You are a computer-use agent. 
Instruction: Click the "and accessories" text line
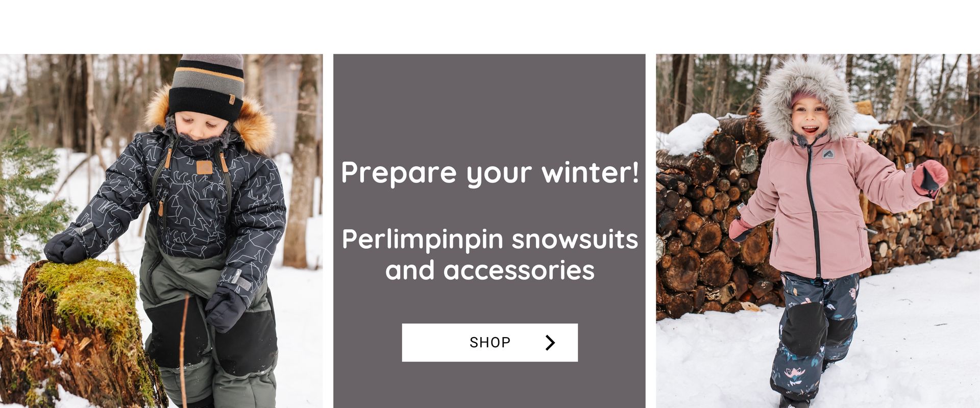click(489, 270)
